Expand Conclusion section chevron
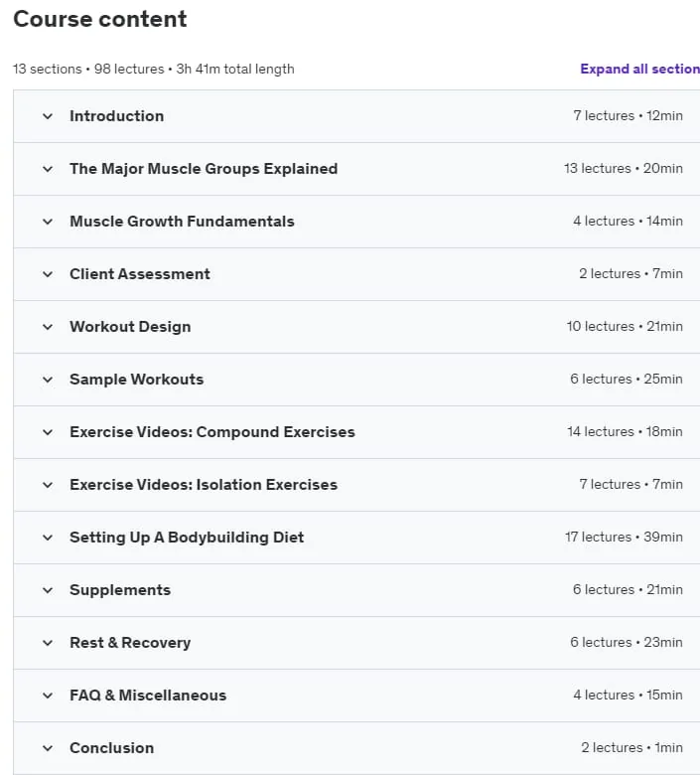This screenshot has width=700, height=775. 48,748
